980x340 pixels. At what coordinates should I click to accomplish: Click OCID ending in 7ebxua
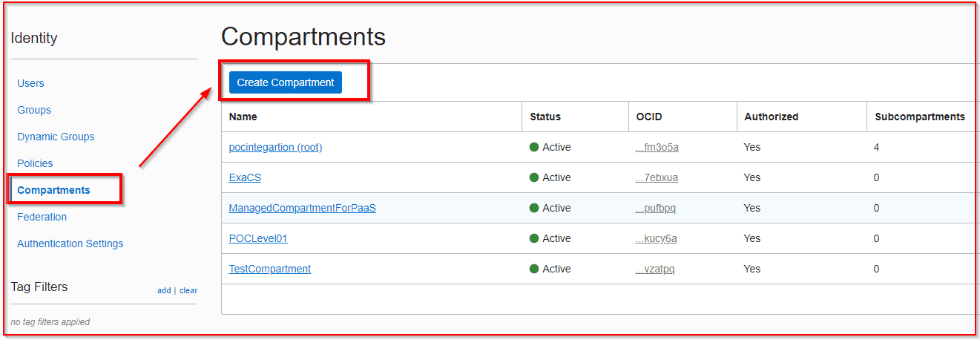[657, 177]
